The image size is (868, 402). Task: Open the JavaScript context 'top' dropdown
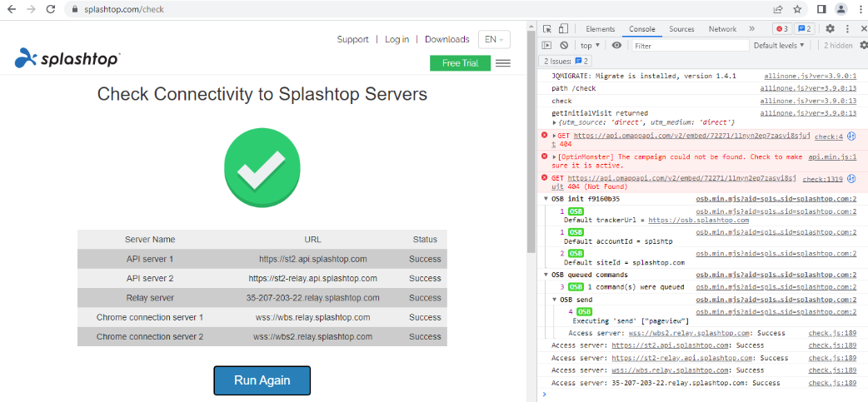coord(590,45)
